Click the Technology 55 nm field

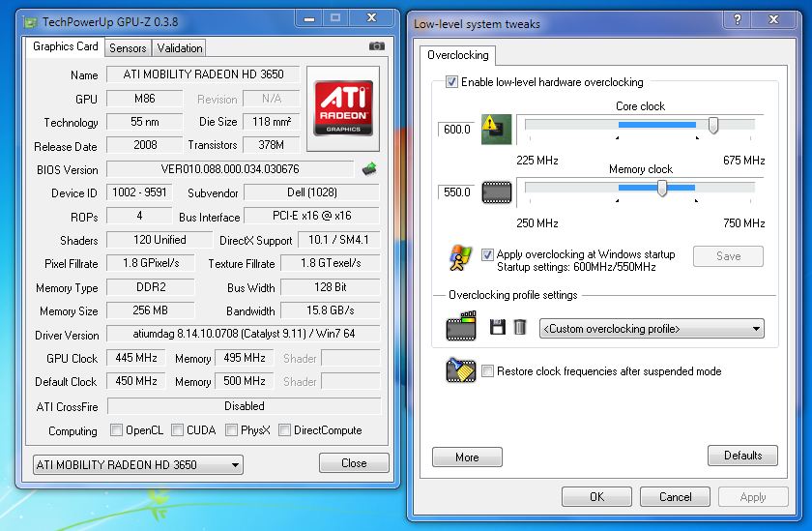(x=144, y=122)
